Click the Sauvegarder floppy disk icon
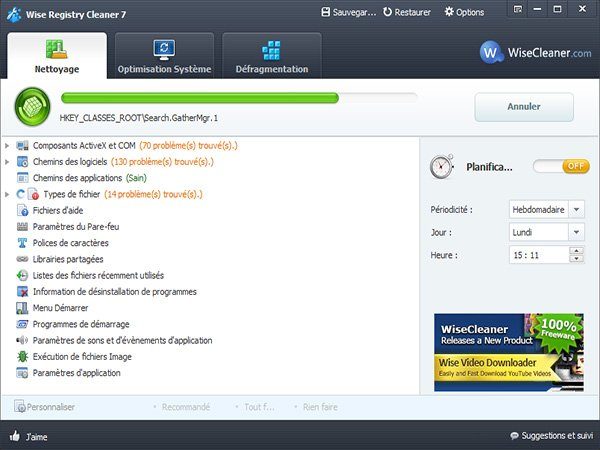The image size is (600, 450). tap(325, 12)
